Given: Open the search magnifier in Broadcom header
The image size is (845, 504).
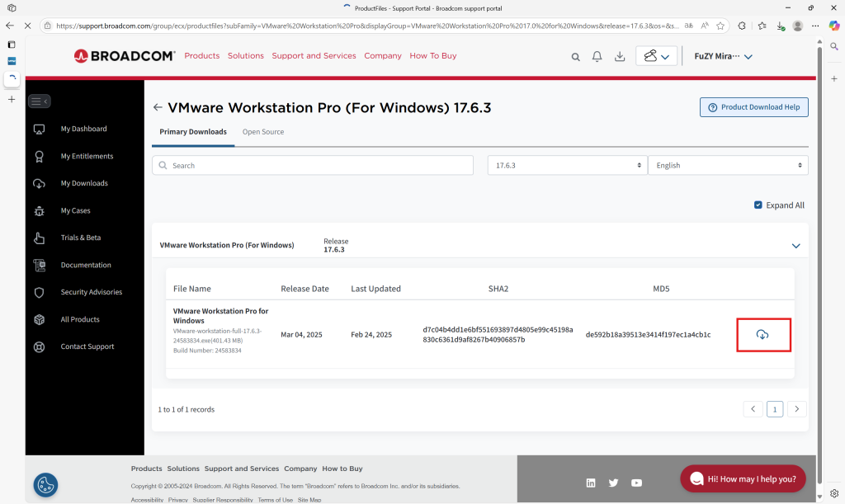Looking at the screenshot, I should click(x=575, y=57).
